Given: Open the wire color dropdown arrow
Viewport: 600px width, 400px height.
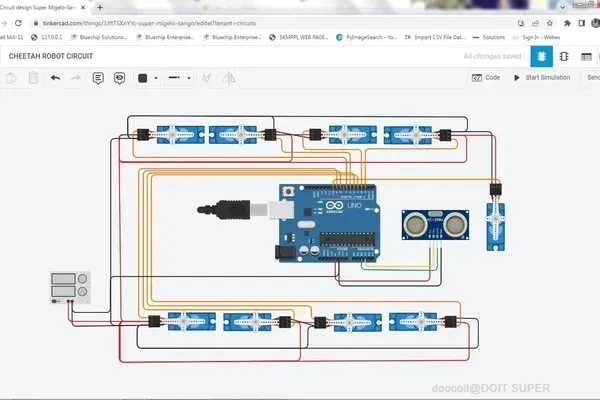Looking at the screenshot, I should tap(156, 78).
